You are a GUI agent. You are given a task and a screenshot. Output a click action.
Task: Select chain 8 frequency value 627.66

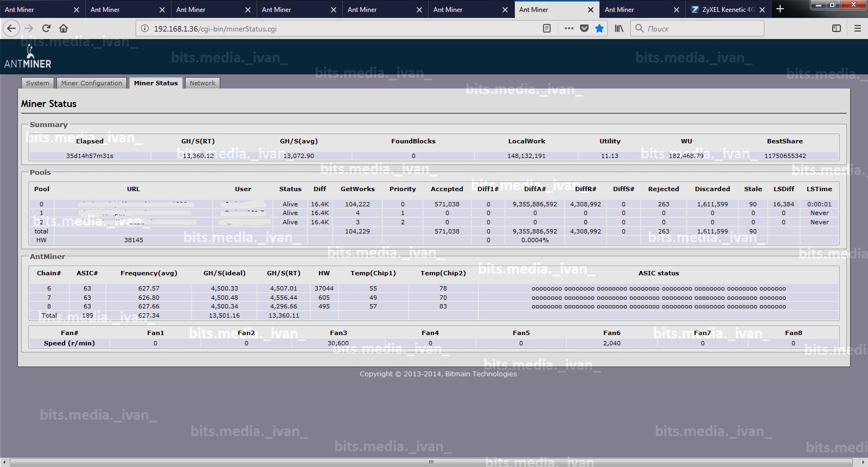149,306
